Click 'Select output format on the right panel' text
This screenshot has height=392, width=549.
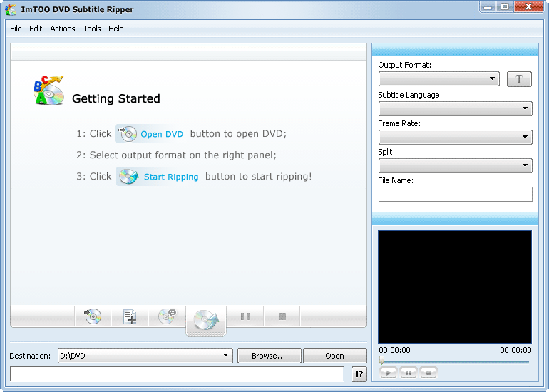[x=183, y=155]
